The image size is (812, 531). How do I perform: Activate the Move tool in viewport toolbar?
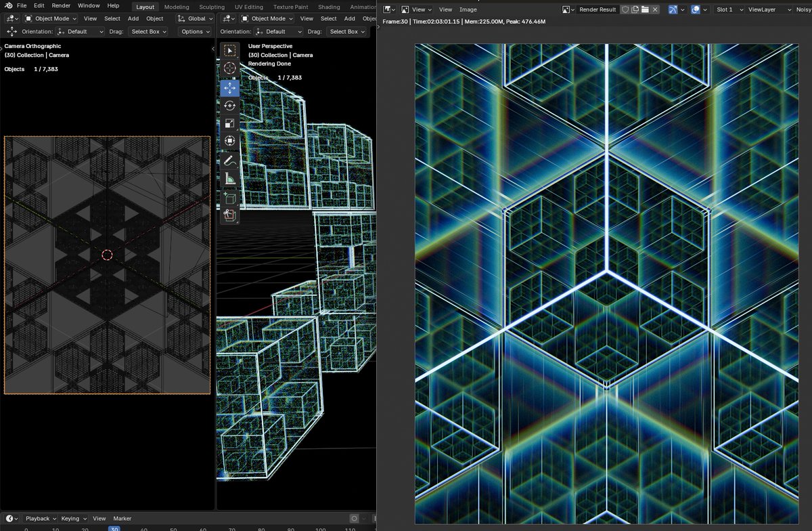(230, 88)
